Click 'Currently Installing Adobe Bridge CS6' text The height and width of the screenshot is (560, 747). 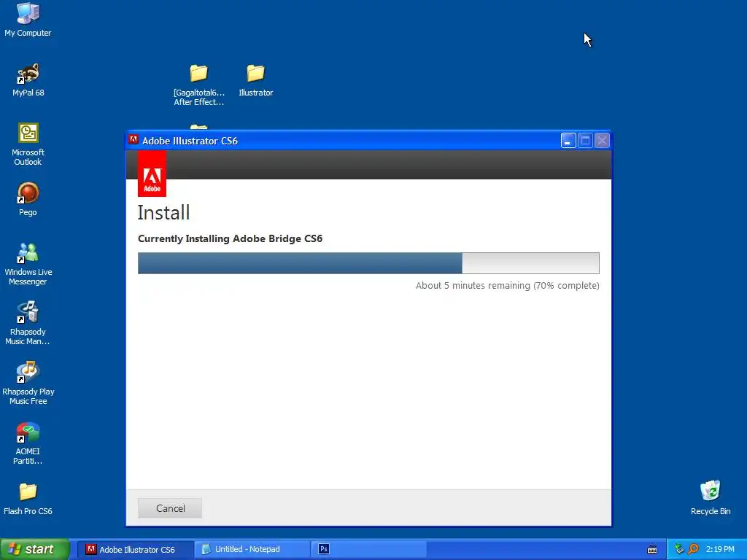point(230,238)
